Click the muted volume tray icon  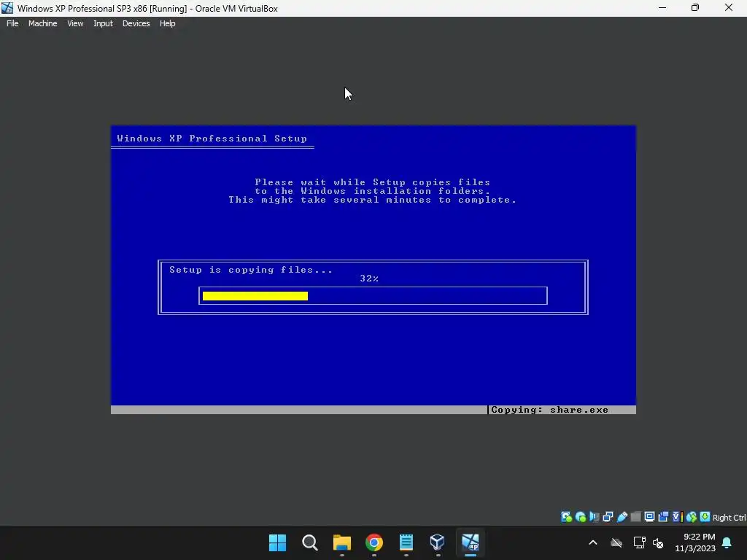pyautogui.click(x=658, y=542)
